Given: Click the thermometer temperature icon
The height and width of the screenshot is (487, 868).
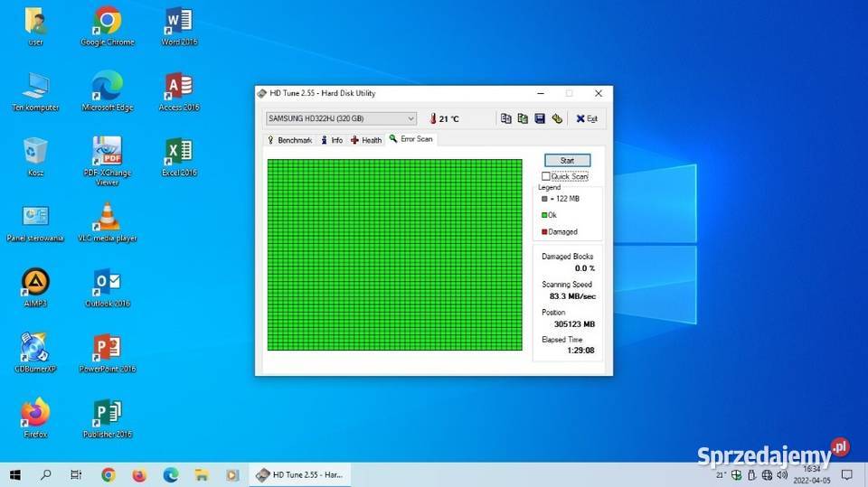Looking at the screenshot, I should tap(433, 118).
